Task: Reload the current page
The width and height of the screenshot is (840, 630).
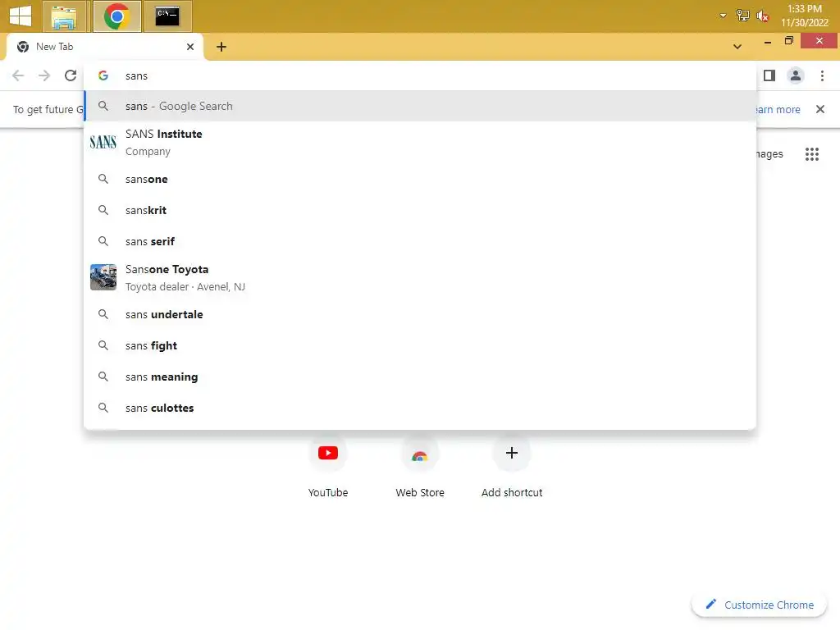Action: click(71, 75)
